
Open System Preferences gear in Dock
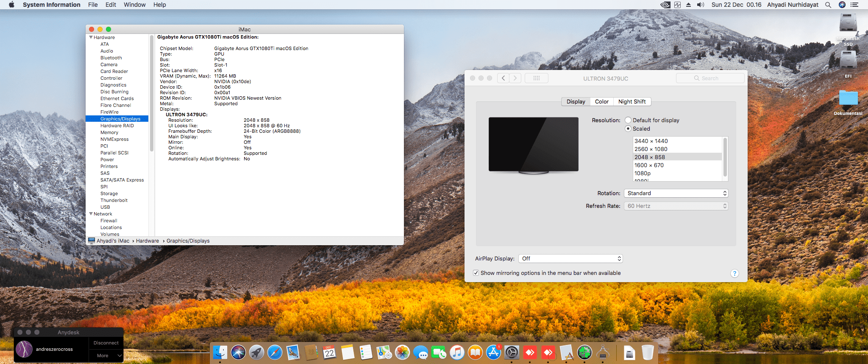pos(512,352)
